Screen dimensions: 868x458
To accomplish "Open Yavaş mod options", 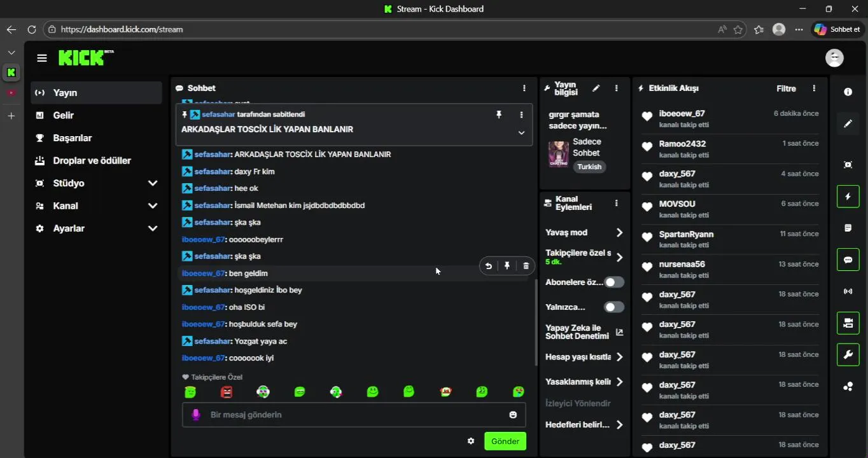I will tap(584, 233).
